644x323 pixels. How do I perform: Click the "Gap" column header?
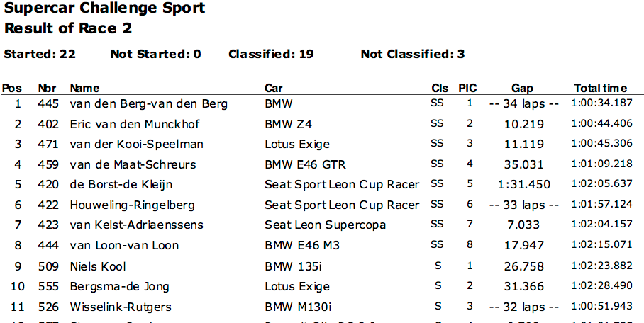(x=522, y=89)
